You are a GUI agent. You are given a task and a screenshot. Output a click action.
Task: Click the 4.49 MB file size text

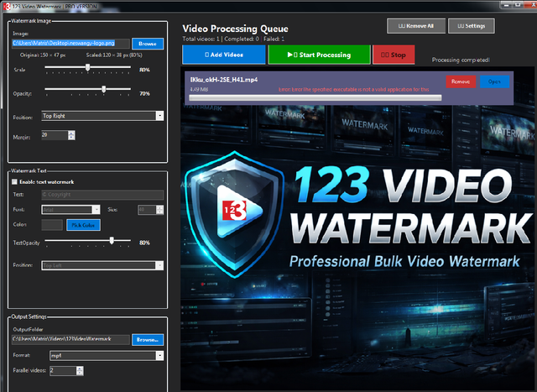199,90
